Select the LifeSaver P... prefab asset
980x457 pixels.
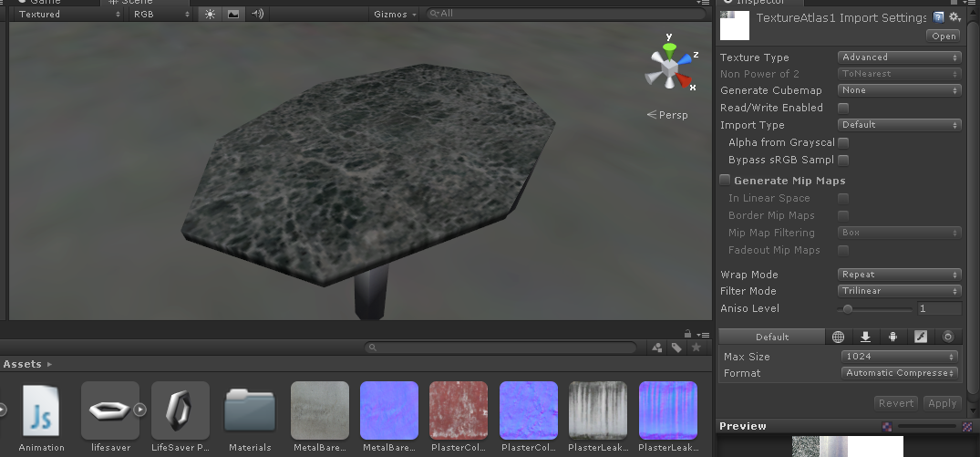181,410
